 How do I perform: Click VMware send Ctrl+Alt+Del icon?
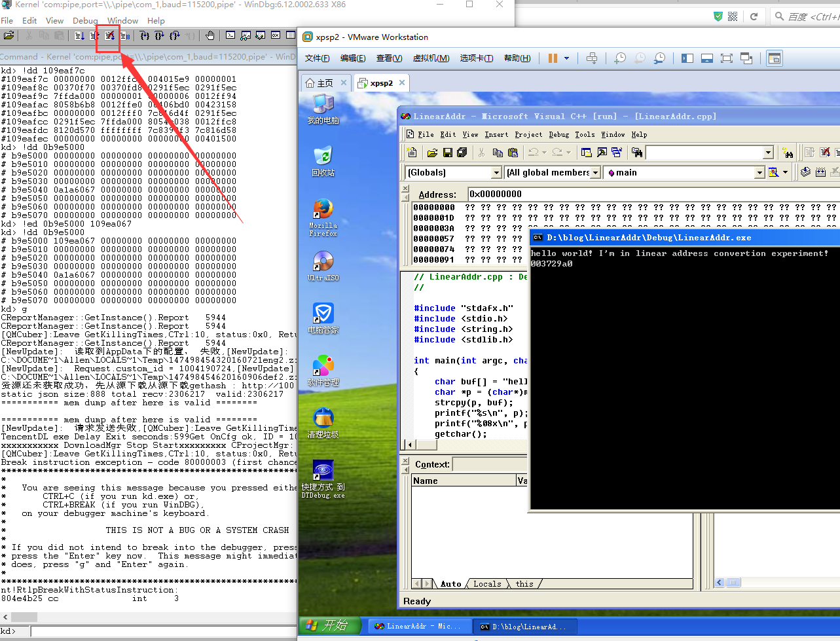(x=592, y=58)
